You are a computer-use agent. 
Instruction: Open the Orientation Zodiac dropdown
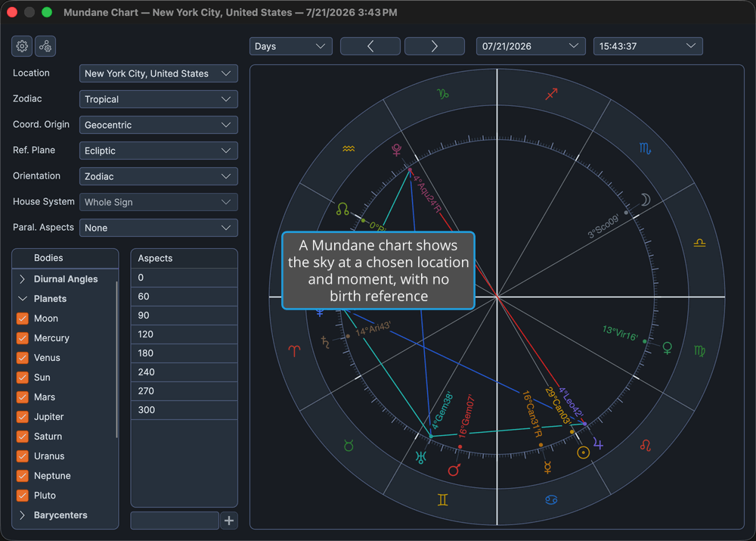pyautogui.click(x=158, y=176)
